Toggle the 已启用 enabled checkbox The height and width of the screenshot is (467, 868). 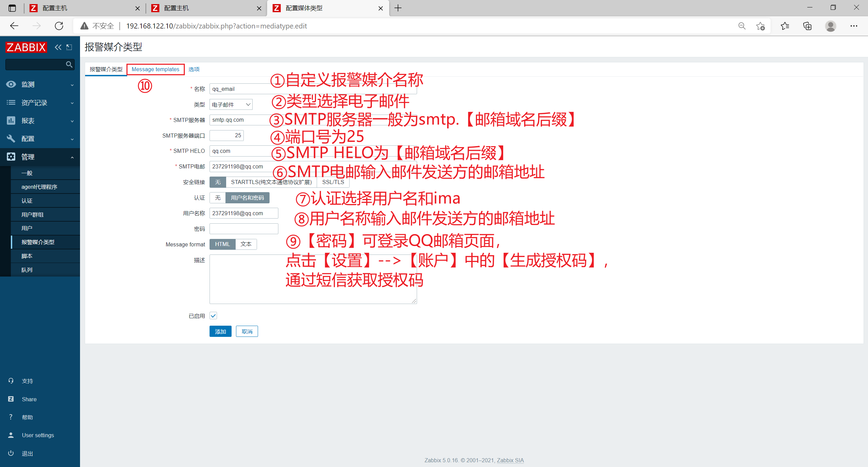click(x=213, y=316)
